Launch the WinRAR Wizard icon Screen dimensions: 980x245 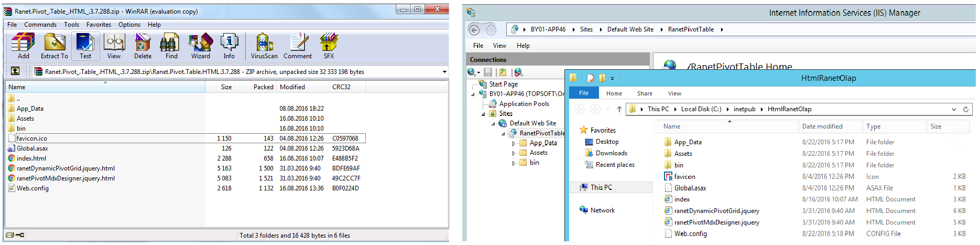tap(200, 46)
